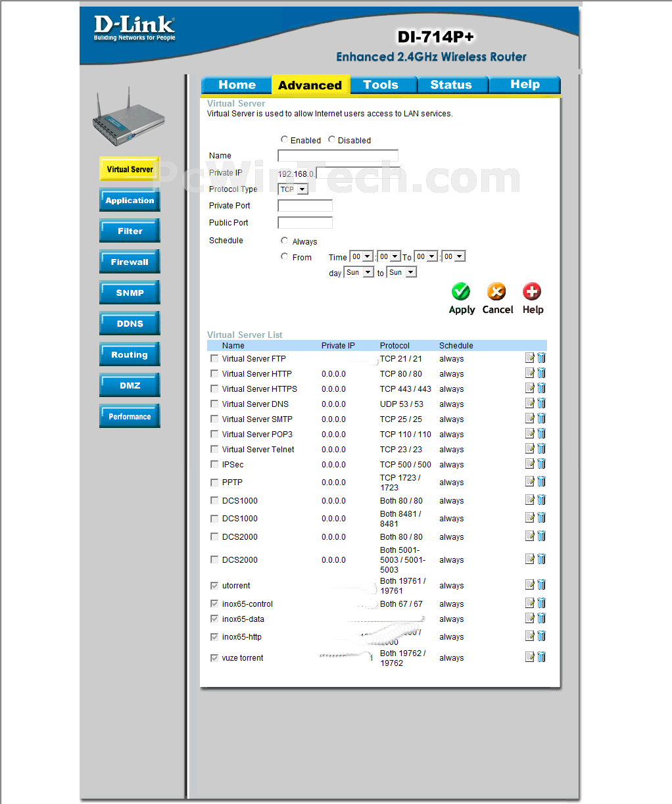Open the DDNS sidebar page
This screenshot has width=672, height=804.
click(x=130, y=323)
